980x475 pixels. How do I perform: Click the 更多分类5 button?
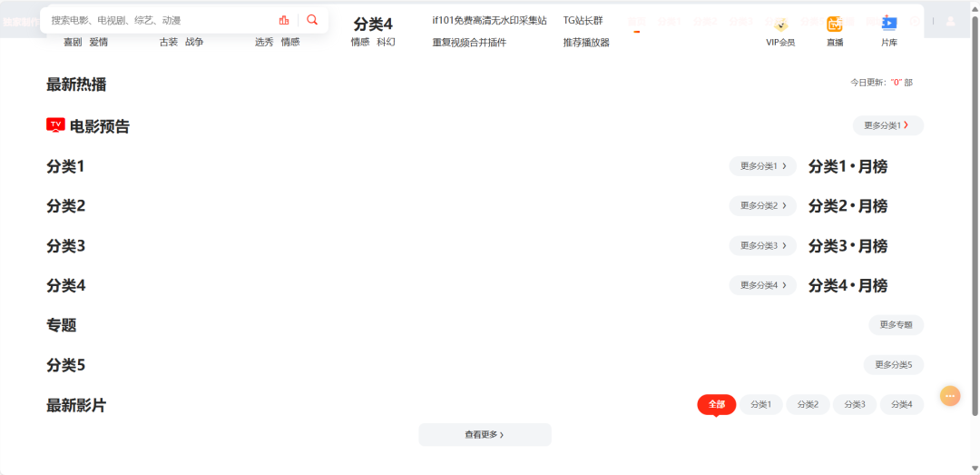point(893,365)
